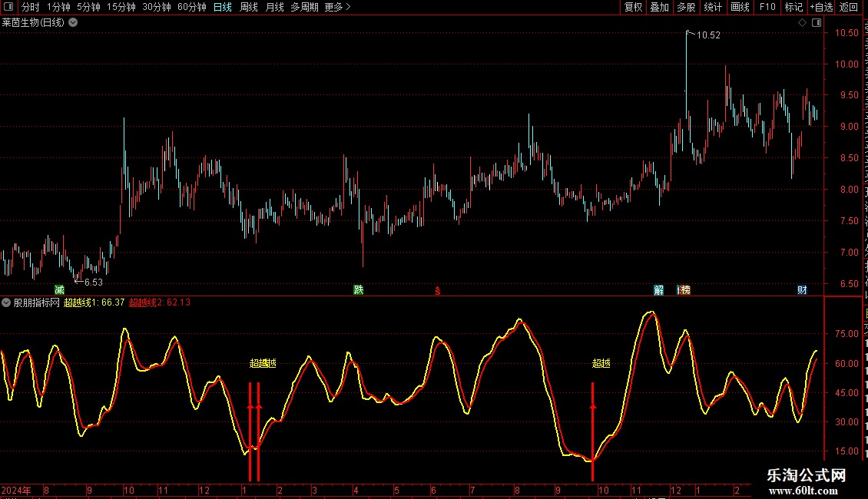Select the 5分钟 period
Image resolution: width=868 pixels, height=499 pixels.
pos(88,7)
